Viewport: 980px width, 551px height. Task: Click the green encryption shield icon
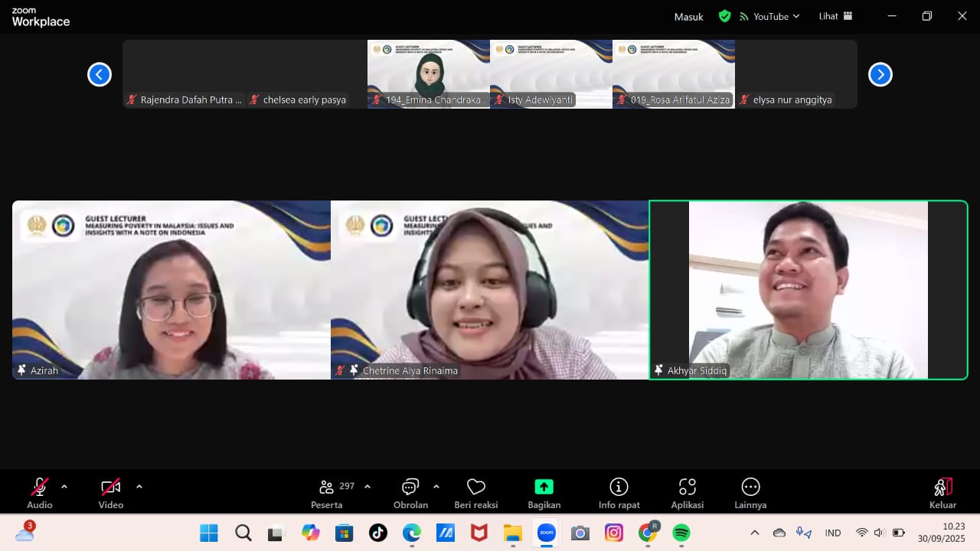(x=724, y=16)
